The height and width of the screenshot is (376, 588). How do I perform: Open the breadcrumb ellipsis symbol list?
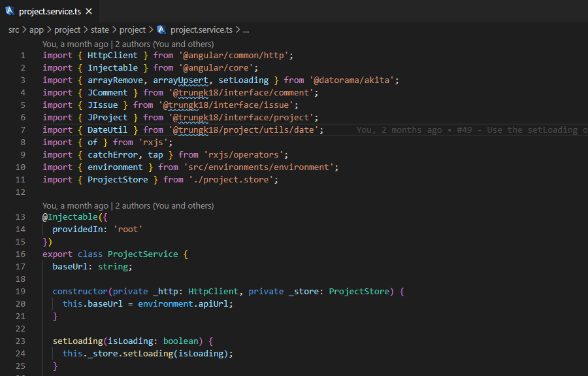pyautogui.click(x=246, y=29)
